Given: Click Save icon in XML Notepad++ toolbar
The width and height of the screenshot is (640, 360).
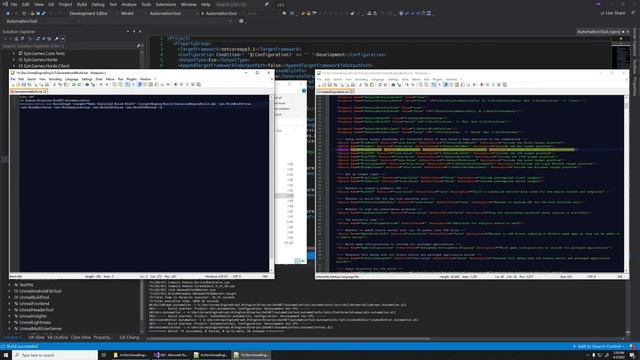Looking at the screenshot, I should coord(329,85).
